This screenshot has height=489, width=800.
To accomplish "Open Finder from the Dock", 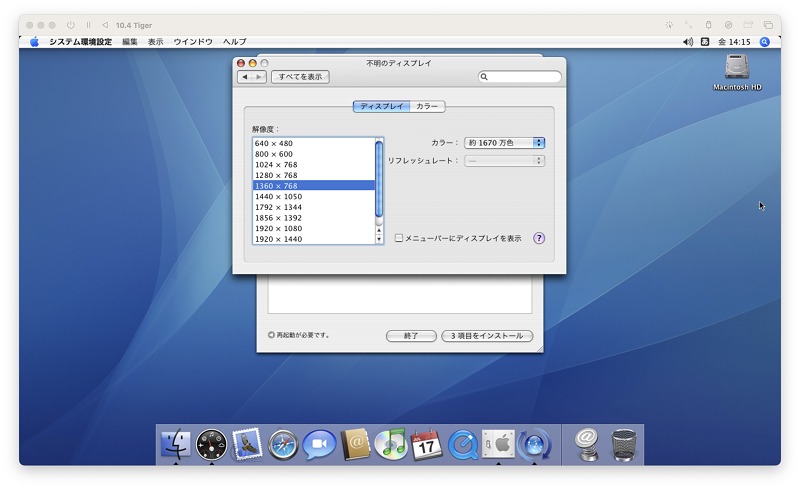I will pos(176,444).
